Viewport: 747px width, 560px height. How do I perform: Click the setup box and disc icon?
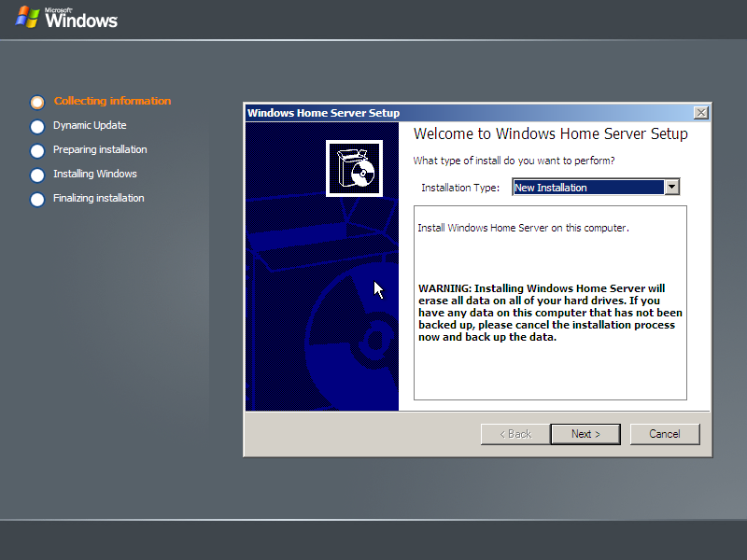[x=355, y=168]
